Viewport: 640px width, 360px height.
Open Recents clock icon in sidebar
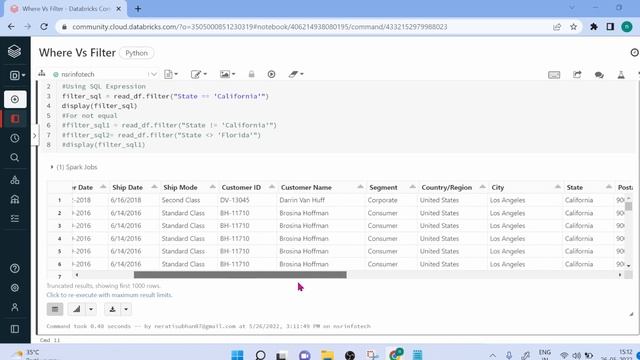tap(15, 138)
